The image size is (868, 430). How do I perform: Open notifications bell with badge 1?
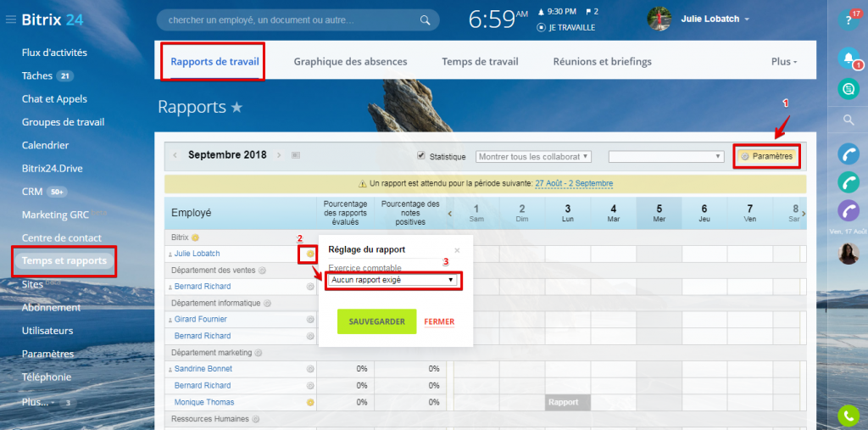(848, 59)
